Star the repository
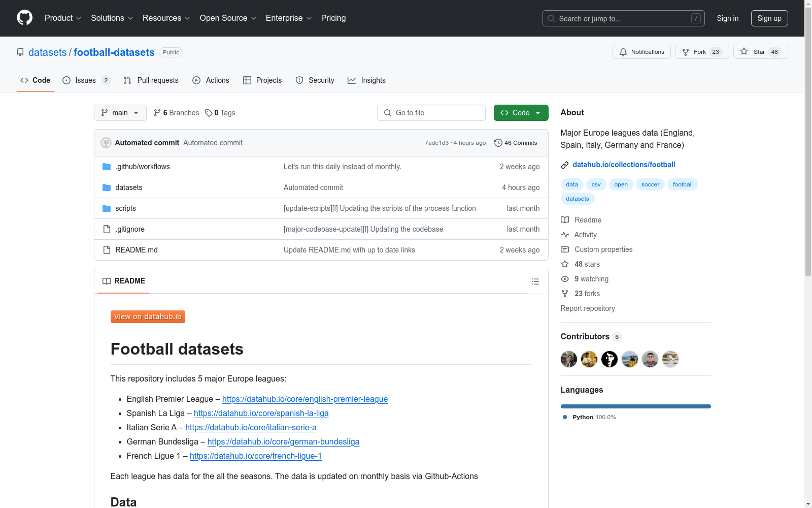The image size is (812, 508). [760, 52]
